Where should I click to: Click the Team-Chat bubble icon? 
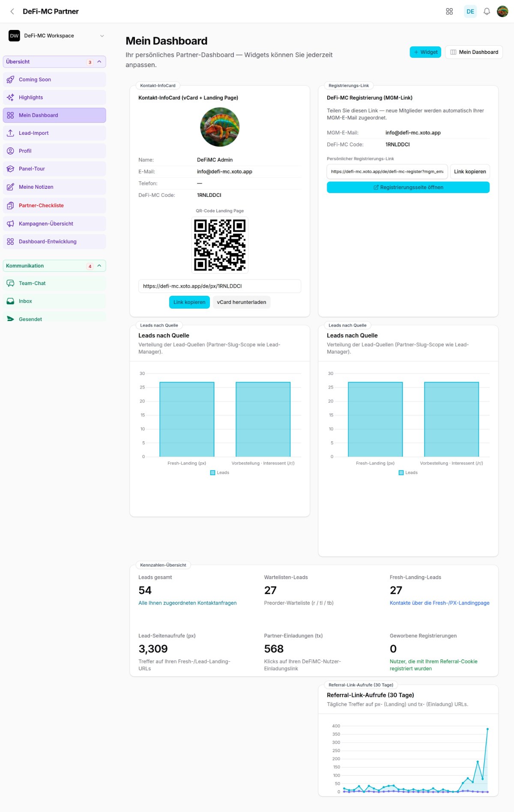click(x=10, y=283)
